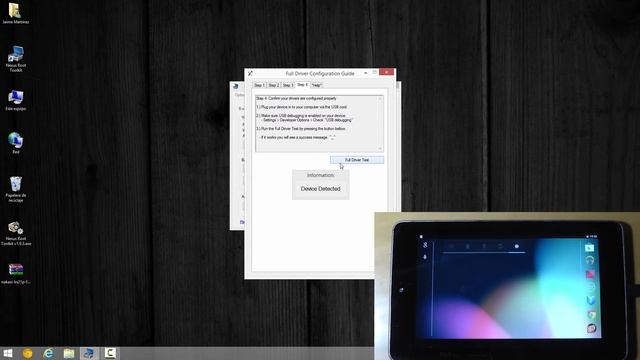The height and width of the screenshot is (360, 640).
Task: Select the user folder desktop icon
Action: click(x=16, y=13)
